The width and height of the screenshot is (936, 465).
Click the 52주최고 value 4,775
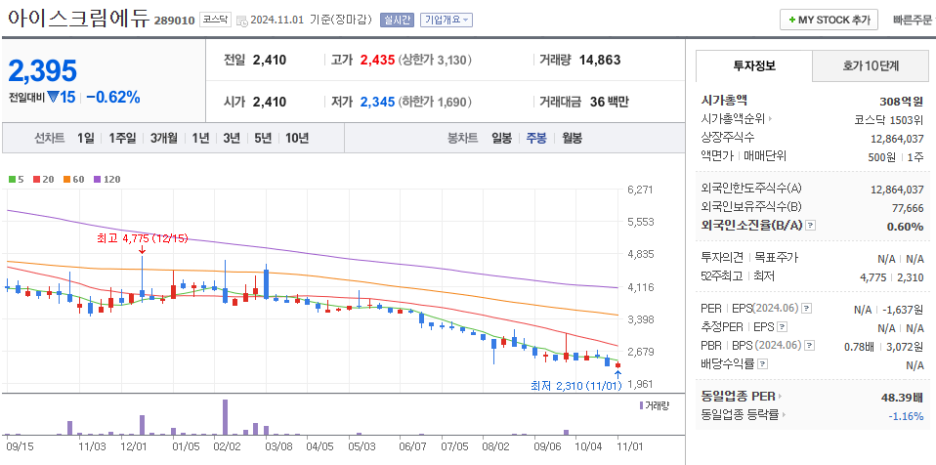(x=873, y=277)
